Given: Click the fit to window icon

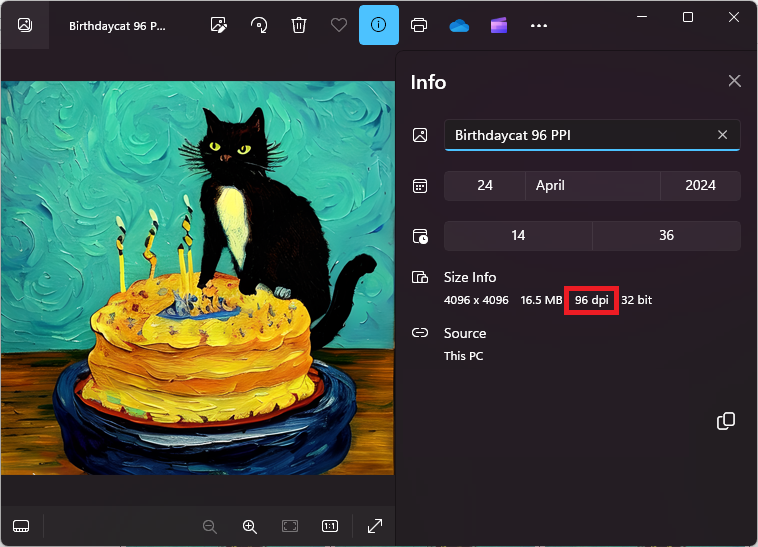Looking at the screenshot, I should click(290, 526).
